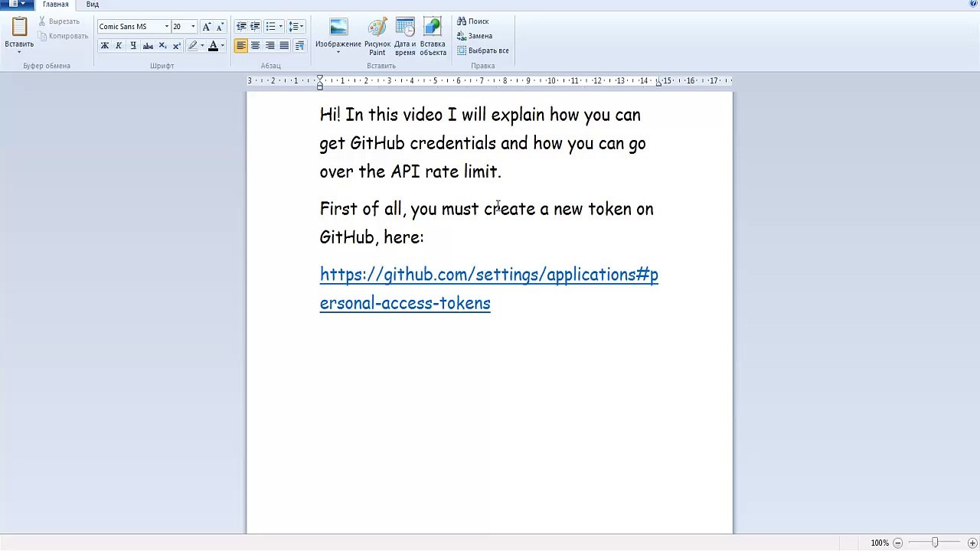The height and width of the screenshot is (551, 980).
Task: Toggle superscript formatting
Action: 177,46
